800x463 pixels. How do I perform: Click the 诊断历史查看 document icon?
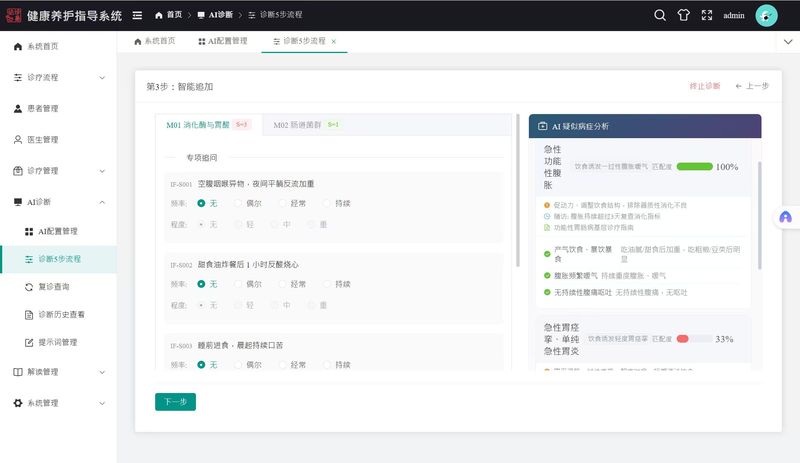[29, 315]
